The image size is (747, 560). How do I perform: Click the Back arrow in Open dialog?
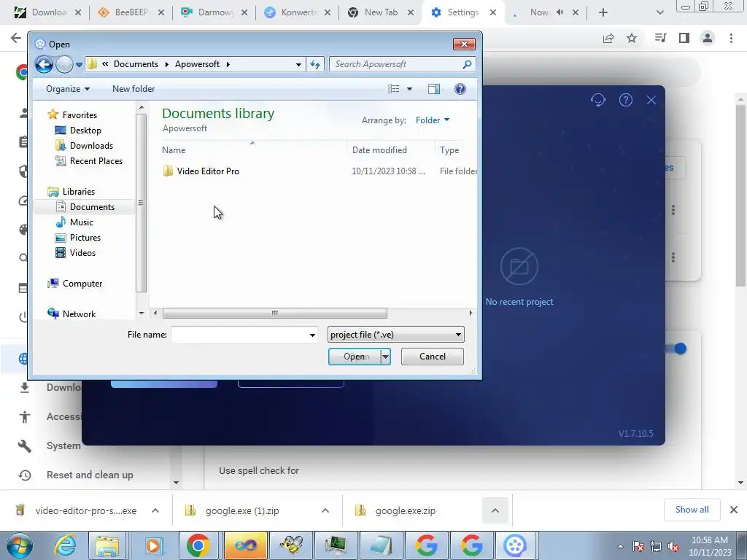click(44, 64)
